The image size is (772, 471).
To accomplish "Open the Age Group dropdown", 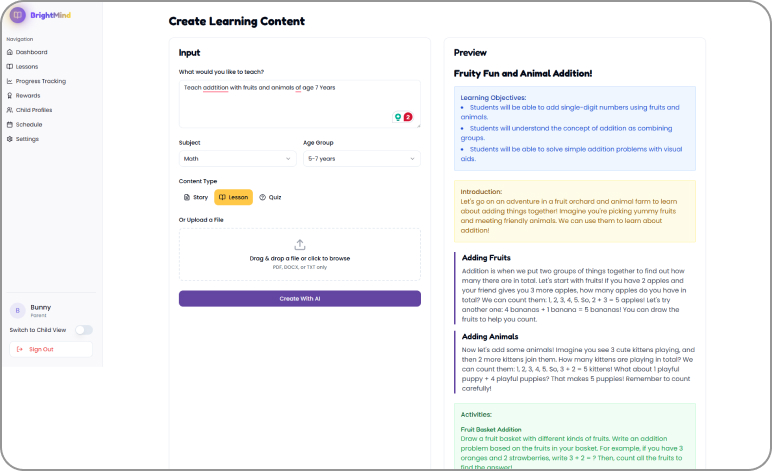I will tap(362, 158).
